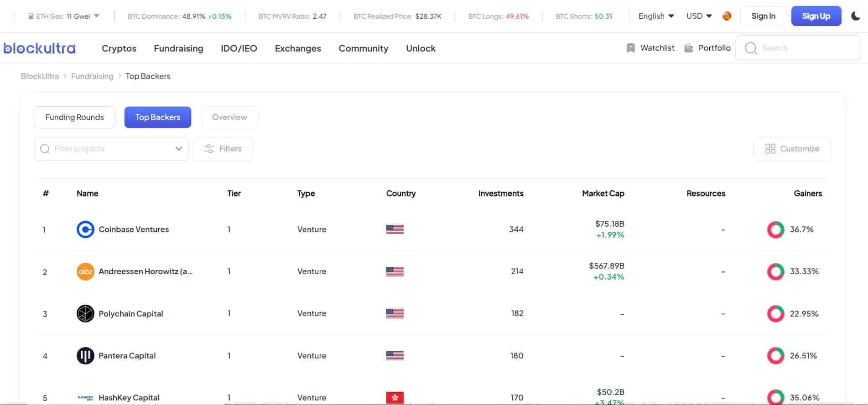Open the Customize columns button
The height and width of the screenshot is (405, 868).
(792, 149)
